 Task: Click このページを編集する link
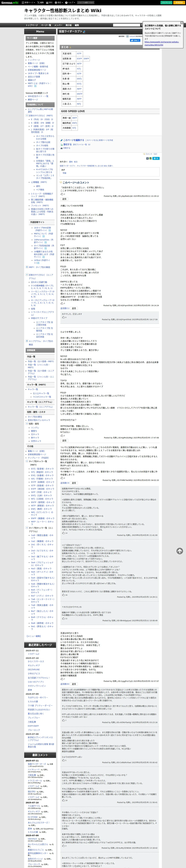coord(74,140)
